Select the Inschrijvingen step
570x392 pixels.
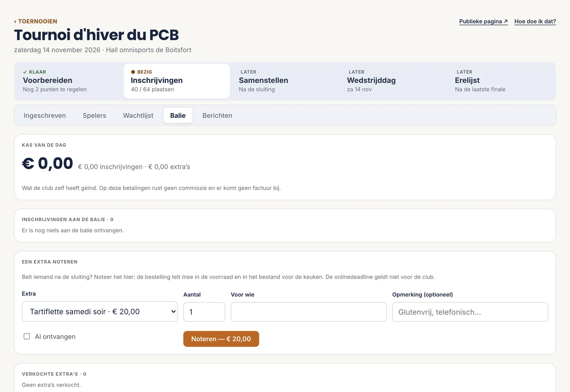177,81
